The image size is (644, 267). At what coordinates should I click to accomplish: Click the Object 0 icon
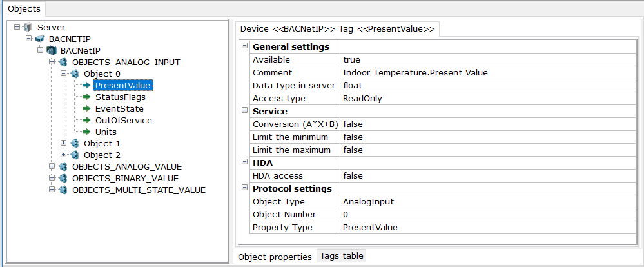74,74
